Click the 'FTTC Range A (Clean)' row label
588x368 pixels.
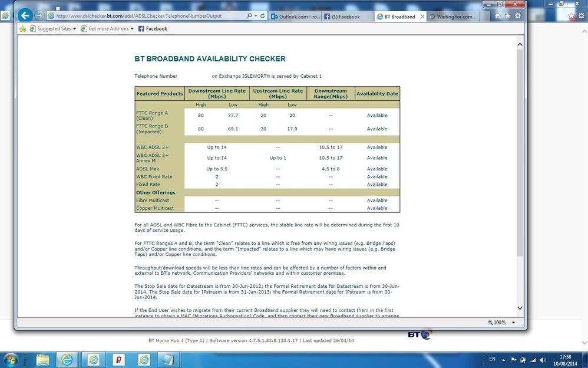click(x=152, y=115)
